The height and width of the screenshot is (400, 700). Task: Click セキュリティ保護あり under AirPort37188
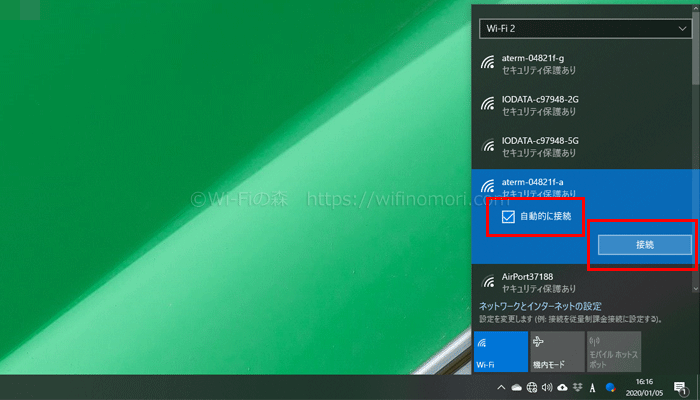pos(538,289)
